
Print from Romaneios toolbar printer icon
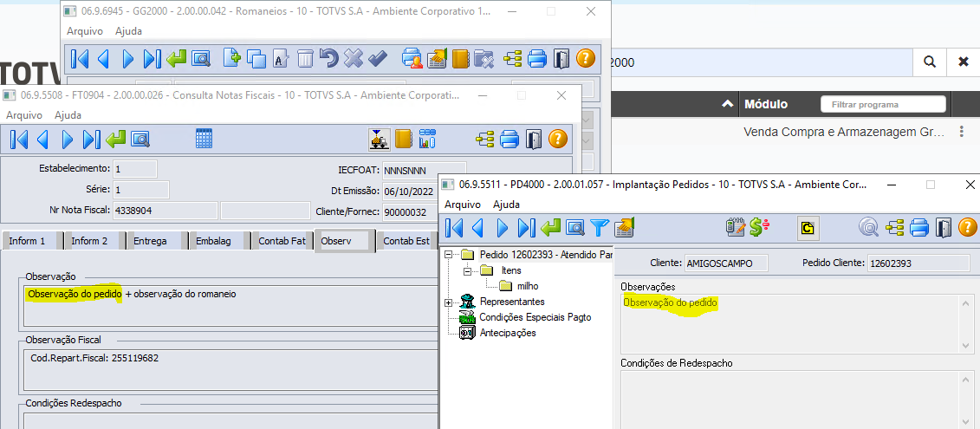tap(537, 59)
